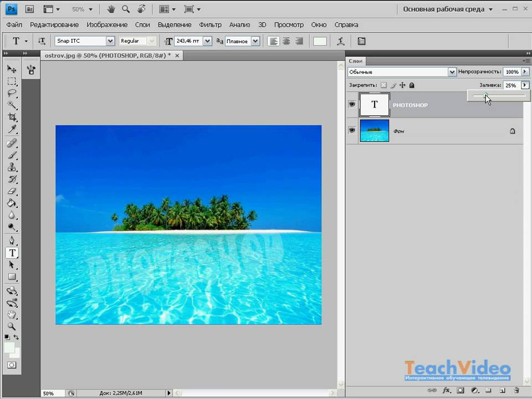The image size is (532, 399).
Task: Hide the Фон background layer
Action: [352, 130]
